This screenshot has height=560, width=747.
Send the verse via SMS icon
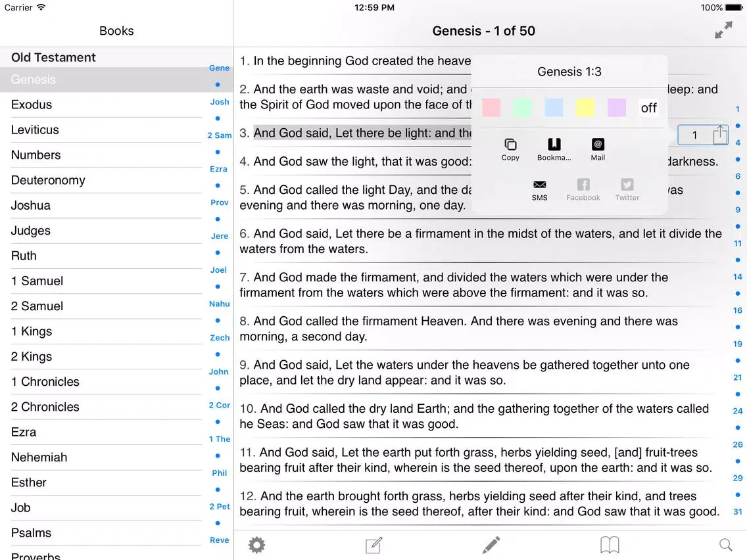coord(539,190)
